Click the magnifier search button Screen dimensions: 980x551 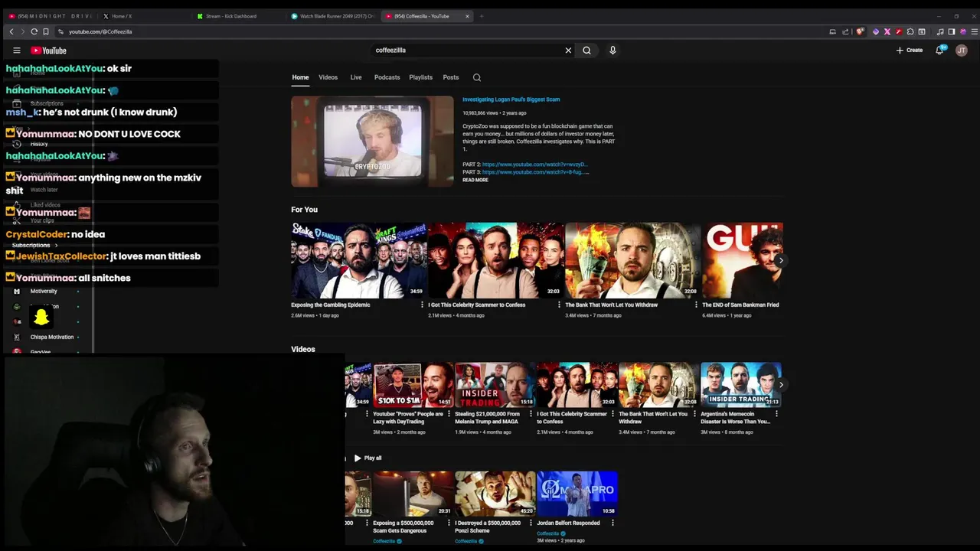point(586,51)
